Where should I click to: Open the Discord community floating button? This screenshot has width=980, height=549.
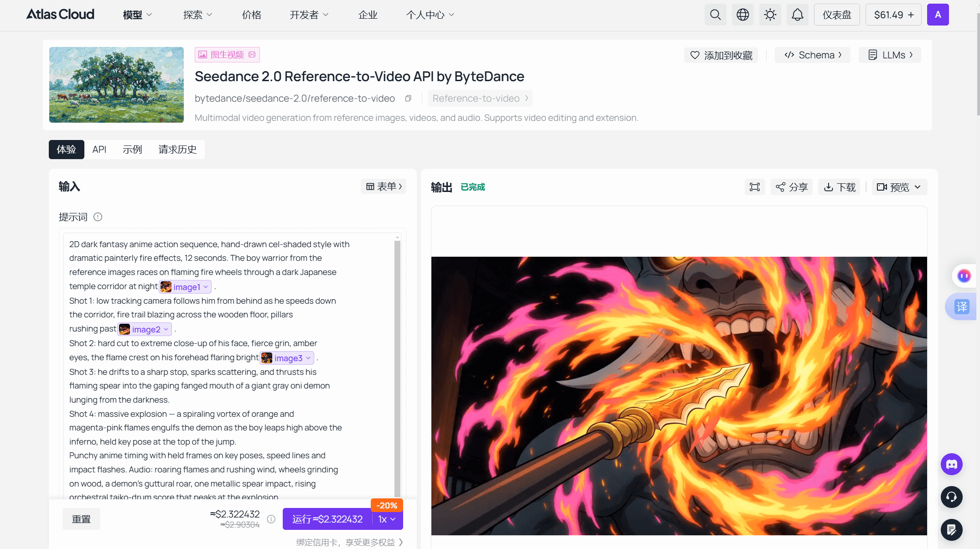tap(951, 464)
